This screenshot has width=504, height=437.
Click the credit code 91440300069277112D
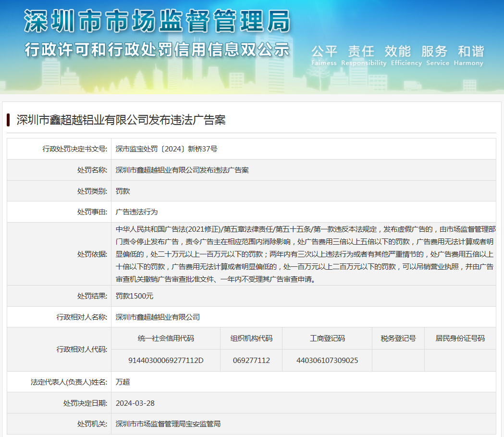pyautogui.click(x=166, y=361)
